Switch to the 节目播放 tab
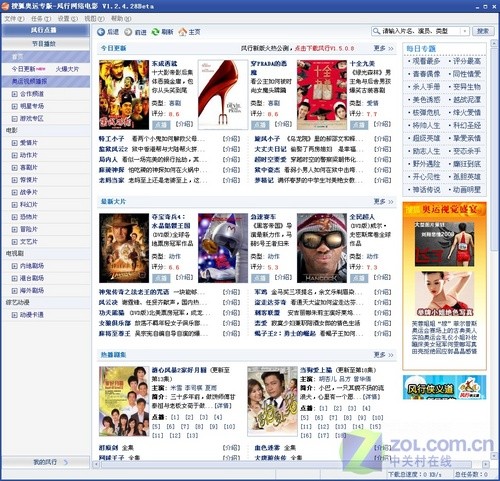The height and width of the screenshot is (481, 500). point(45,44)
